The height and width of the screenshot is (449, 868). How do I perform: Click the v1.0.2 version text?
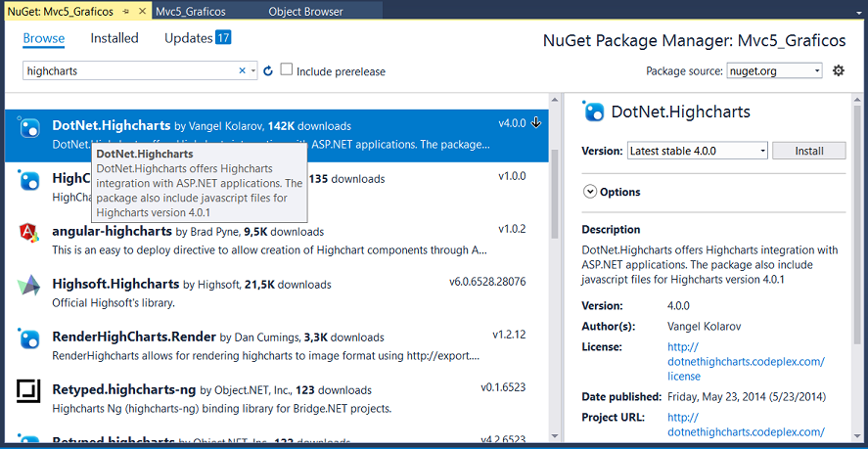[x=512, y=229]
